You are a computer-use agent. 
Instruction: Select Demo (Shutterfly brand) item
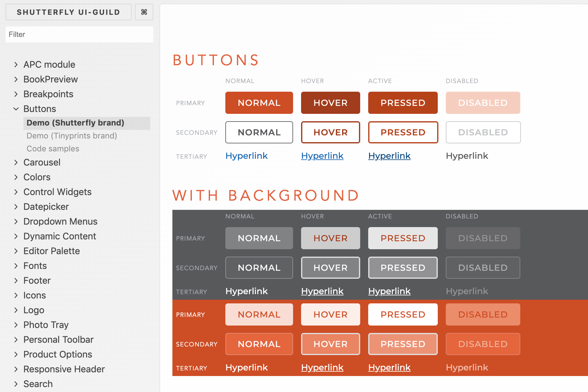87,123
